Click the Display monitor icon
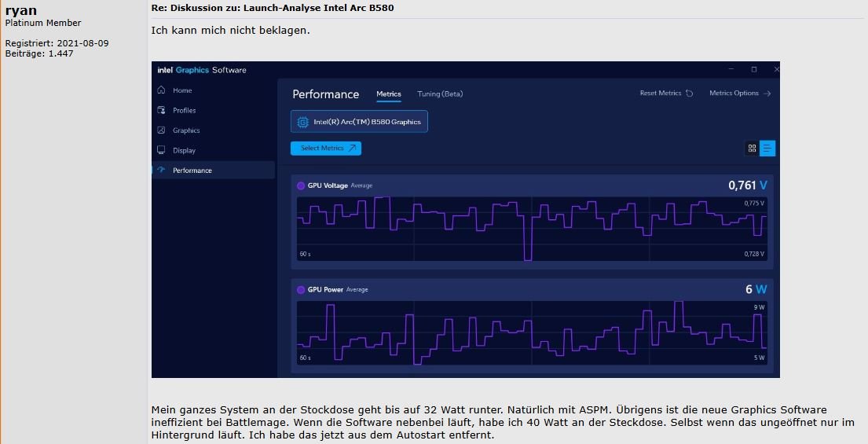The height and width of the screenshot is (444, 868). click(x=161, y=150)
